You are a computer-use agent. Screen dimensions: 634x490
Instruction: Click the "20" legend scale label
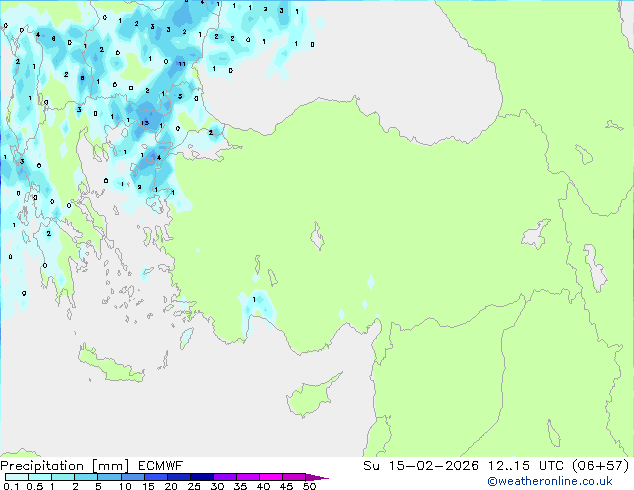[x=171, y=486]
